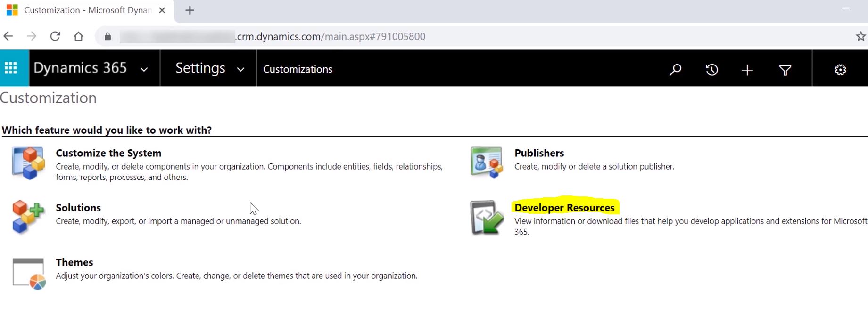Expand the Dynamics 365 dropdown chevron
The width and height of the screenshot is (868, 317).
pos(144,69)
